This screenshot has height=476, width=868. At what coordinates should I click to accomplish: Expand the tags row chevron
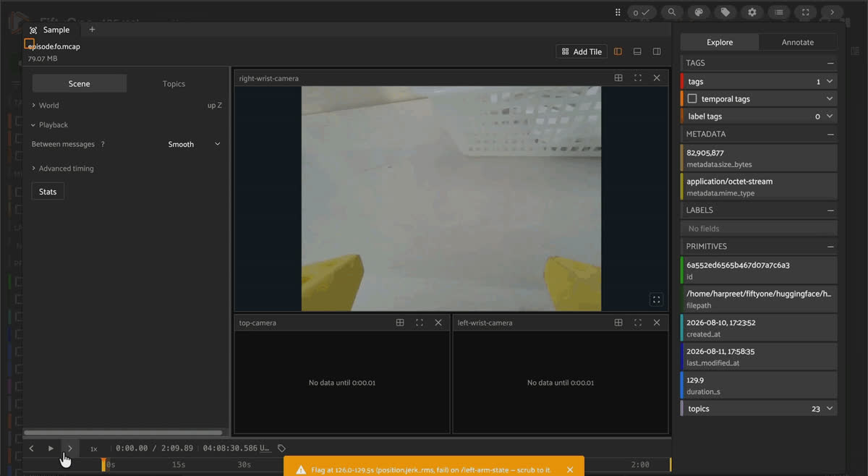pyautogui.click(x=830, y=82)
